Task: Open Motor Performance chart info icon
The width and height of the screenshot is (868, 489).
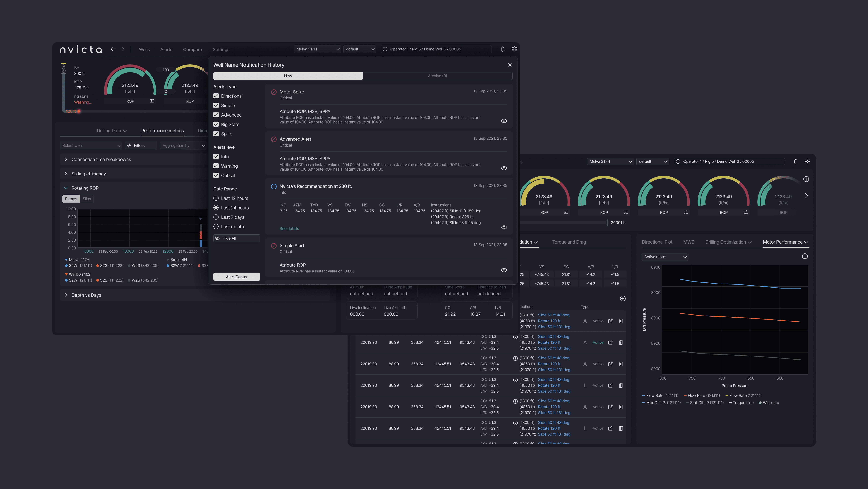Action: pos(805,256)
